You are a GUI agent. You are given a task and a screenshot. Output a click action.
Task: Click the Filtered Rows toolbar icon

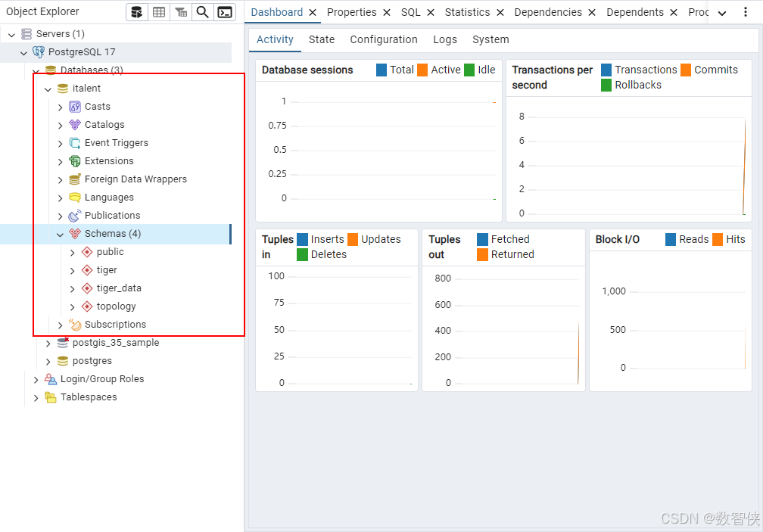tap(180, 12)
